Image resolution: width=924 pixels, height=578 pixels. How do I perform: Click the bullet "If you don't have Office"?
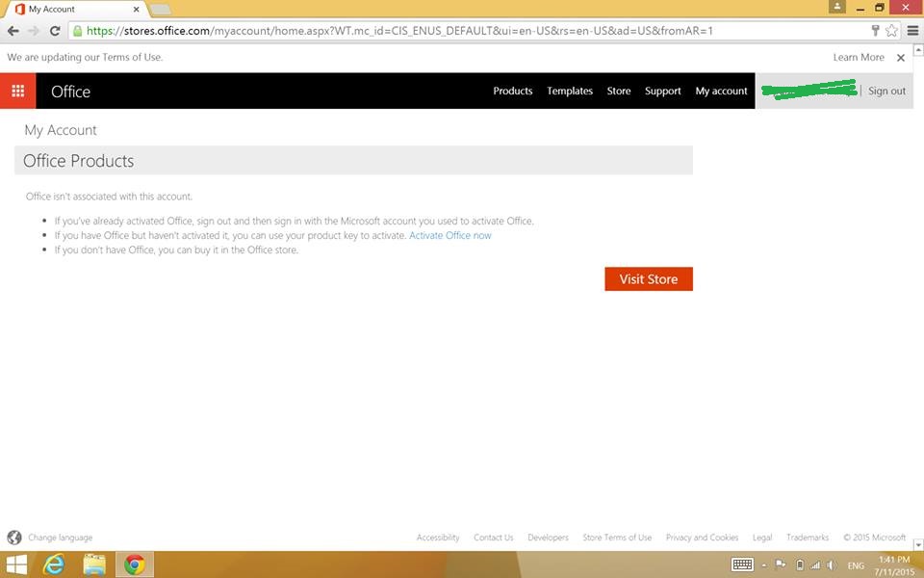coord(176,250)
